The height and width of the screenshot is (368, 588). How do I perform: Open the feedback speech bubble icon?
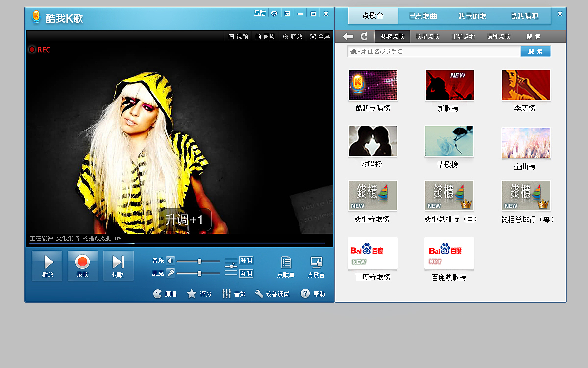click(x=274, y=14)
